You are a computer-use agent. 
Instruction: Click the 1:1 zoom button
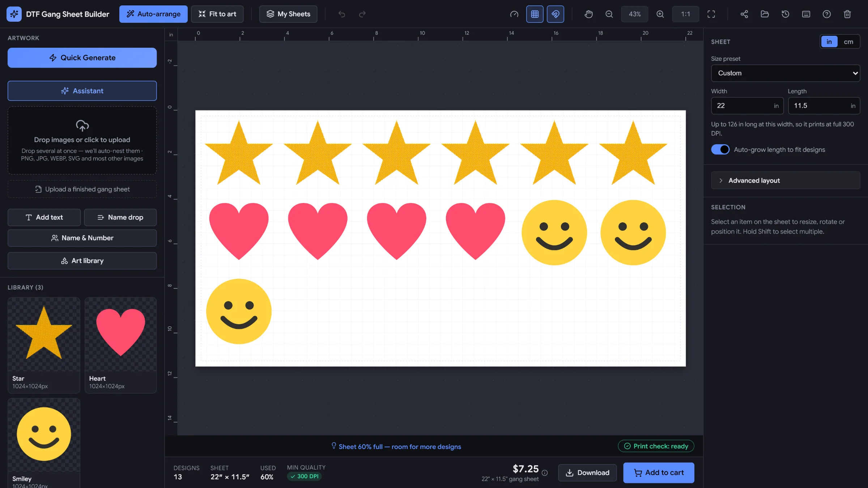click(685, 14)
